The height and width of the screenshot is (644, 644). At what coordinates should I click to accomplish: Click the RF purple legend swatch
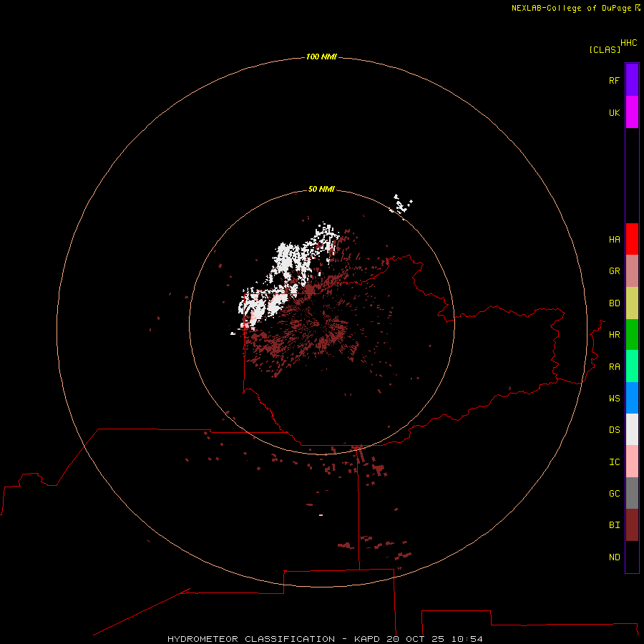click(632, 80)
